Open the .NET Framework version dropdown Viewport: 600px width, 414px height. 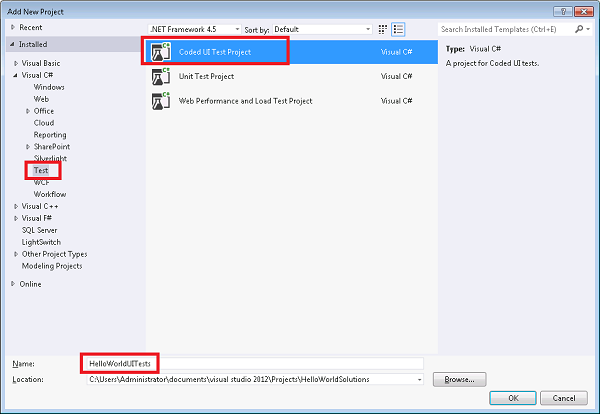pos(194,30)
